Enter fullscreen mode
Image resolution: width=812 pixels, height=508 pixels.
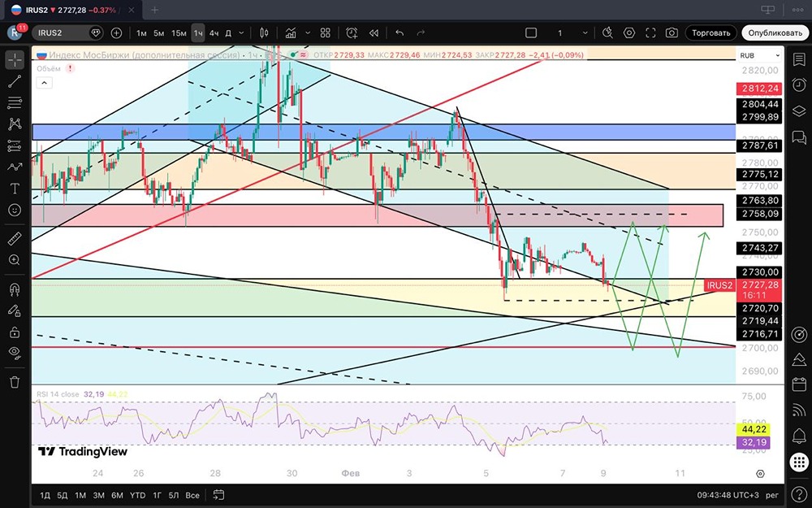[x=650, y=33]
